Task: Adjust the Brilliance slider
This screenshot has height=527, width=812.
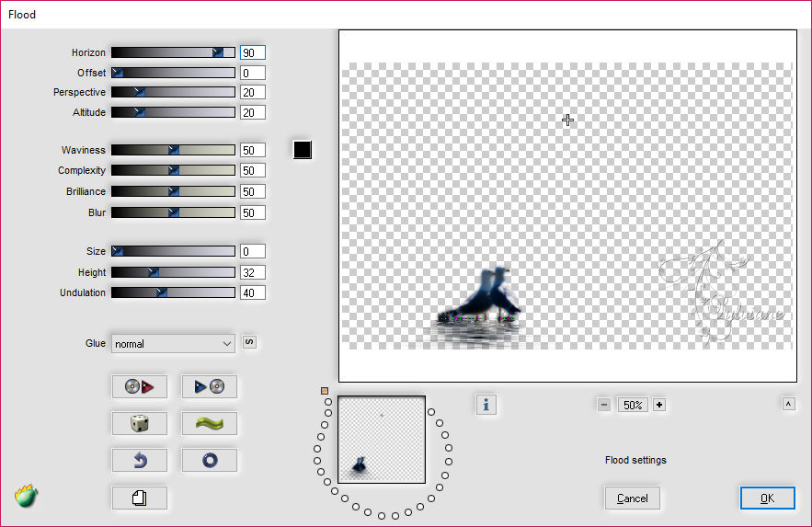Action: click(x=173, y=191)
